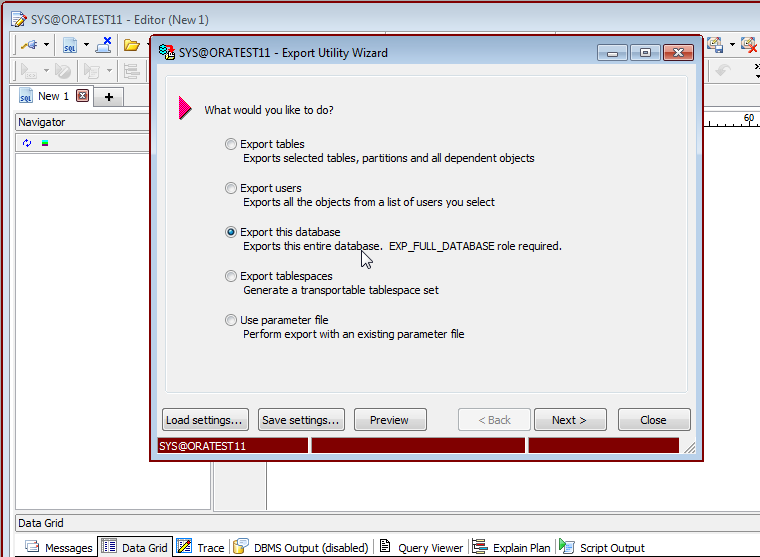Refresh the Navigator panel
This screenshot has width=760, height=557.
click(x=27, y=143)
